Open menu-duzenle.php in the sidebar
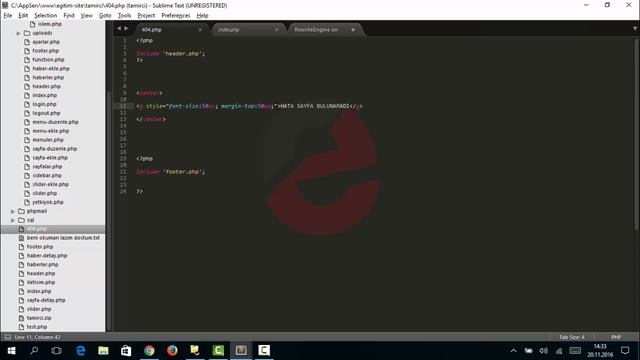This screenshot has height=360, width=640. click(55, 122)
